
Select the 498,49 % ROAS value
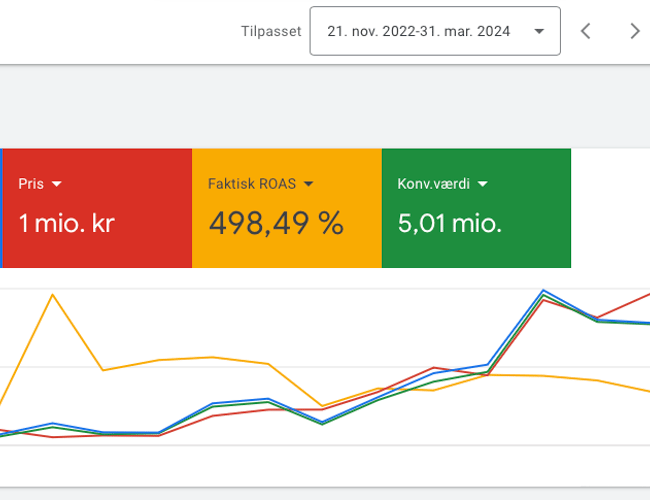pos(276,223)
